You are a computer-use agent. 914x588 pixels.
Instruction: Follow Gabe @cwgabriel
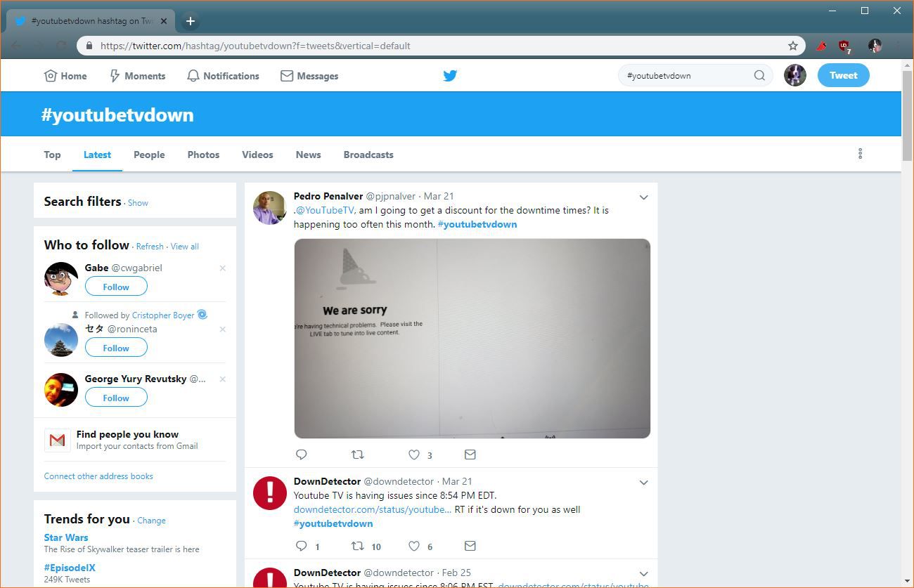point(116,287)
